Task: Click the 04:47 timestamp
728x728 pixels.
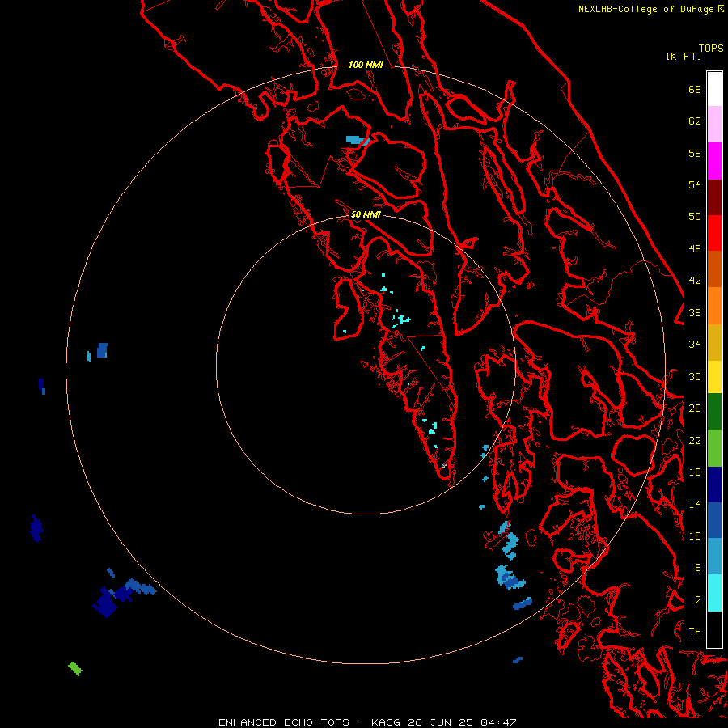Action: coord(498,722)
